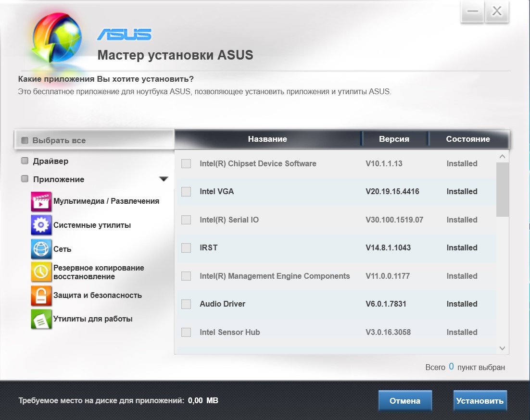Select 'Intel(R) Management Engine Components' name

(x=275, y=276)
